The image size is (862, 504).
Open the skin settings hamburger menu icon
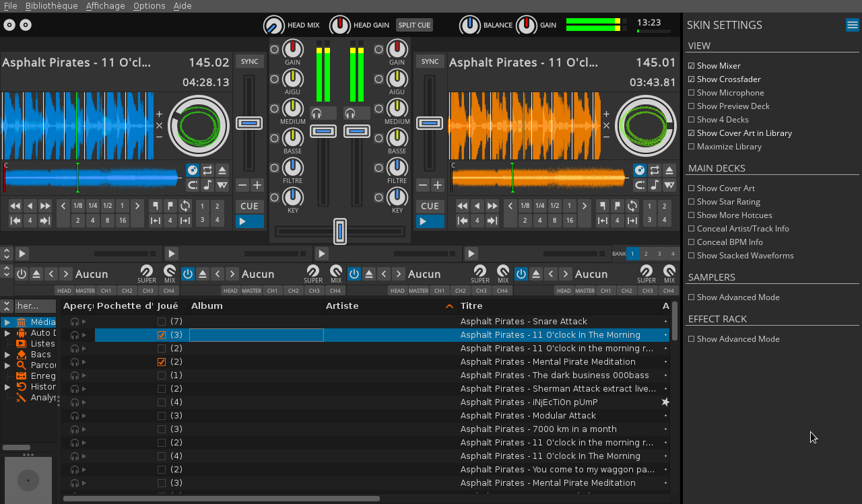pos(853,25)
